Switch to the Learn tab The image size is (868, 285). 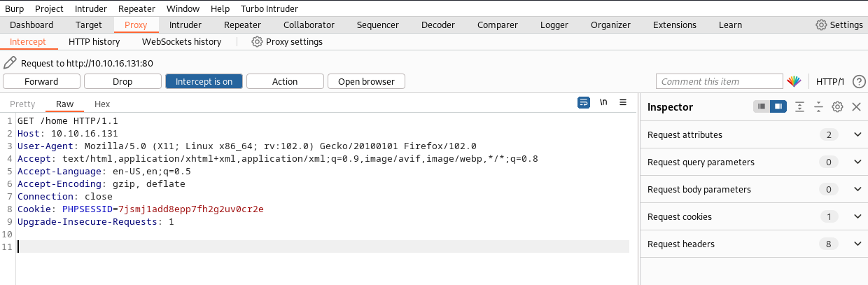730,25
